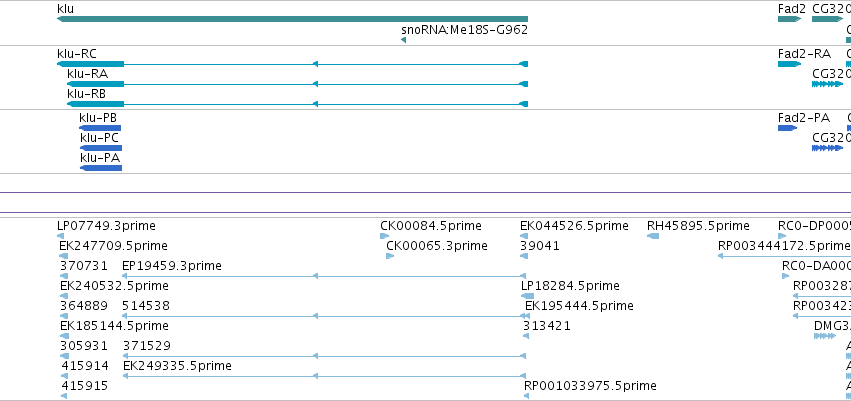Click the CK00084.5prime EST marker

[385, 236]
